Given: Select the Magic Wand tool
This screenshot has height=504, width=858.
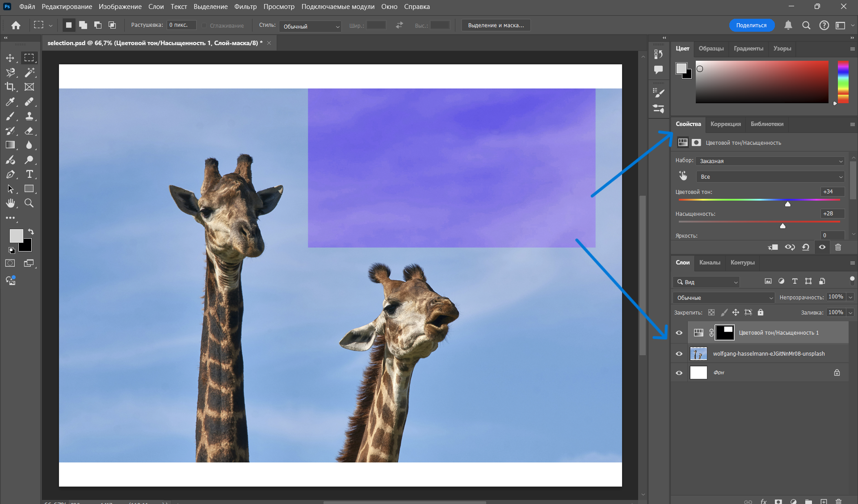Looking at the screenshot, I should pyautogui.click(x=29, y=72).
